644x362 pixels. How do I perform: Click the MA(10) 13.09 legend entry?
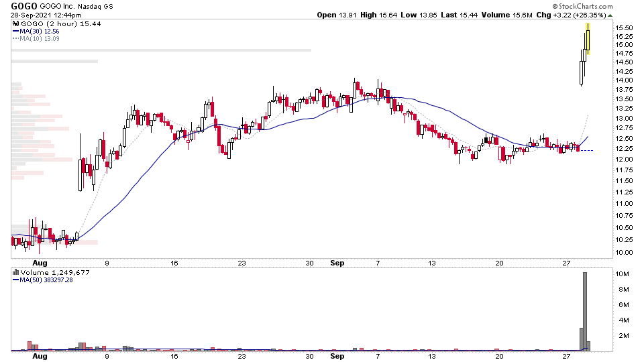click(x=36, y=39)
